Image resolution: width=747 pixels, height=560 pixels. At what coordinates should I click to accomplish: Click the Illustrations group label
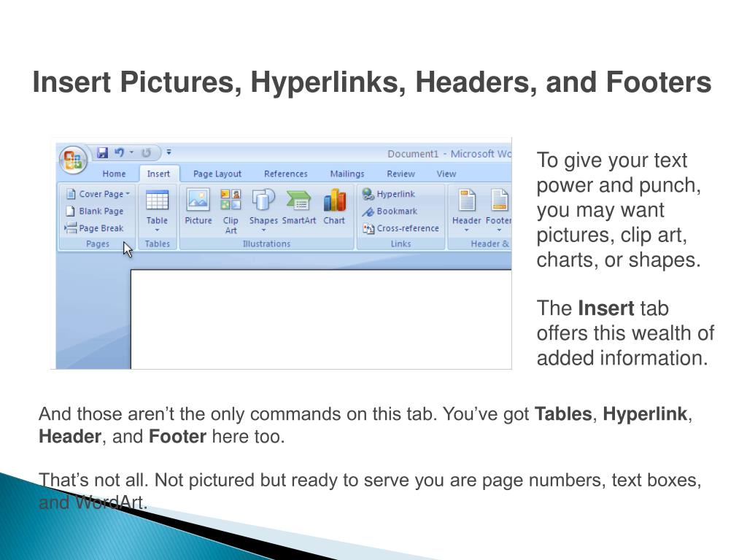266,244
